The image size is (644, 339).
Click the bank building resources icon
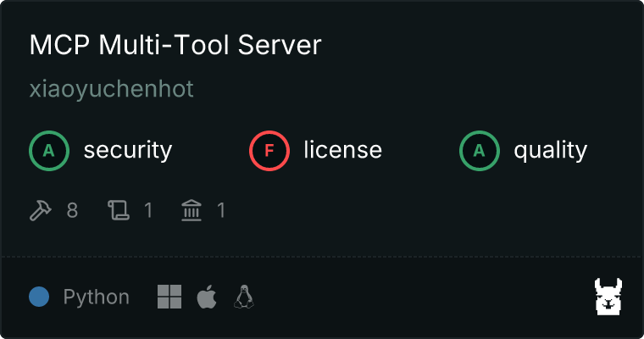(x=192, y=209)
